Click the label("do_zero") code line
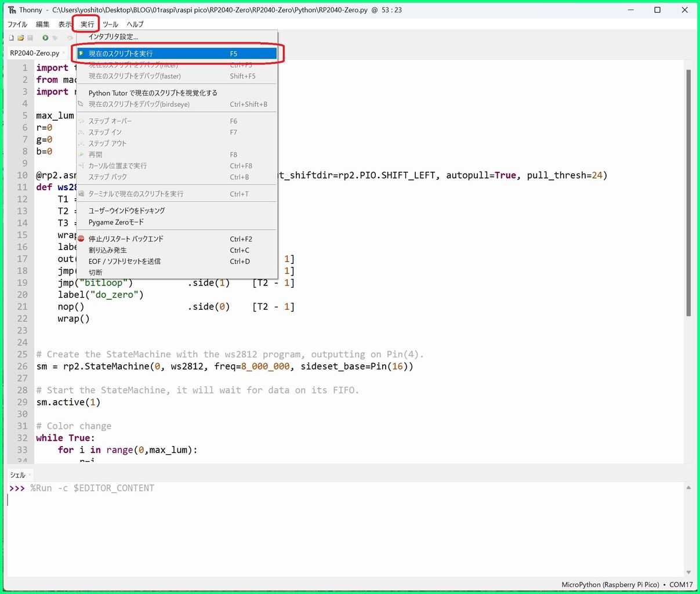The image size is (700, 594). click(100, 295)
